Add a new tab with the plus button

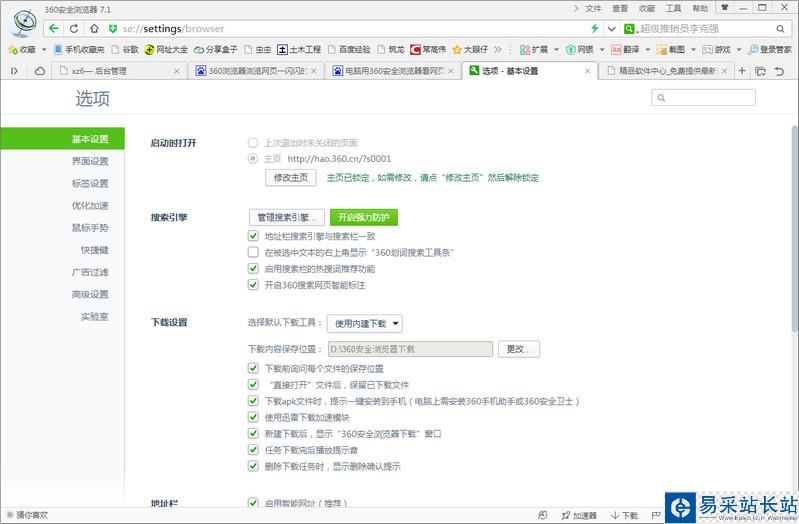pyautogui.click(x=742, y=71)
